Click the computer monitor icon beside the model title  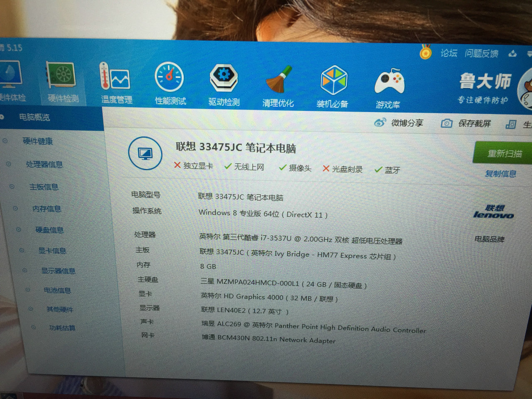145,153
